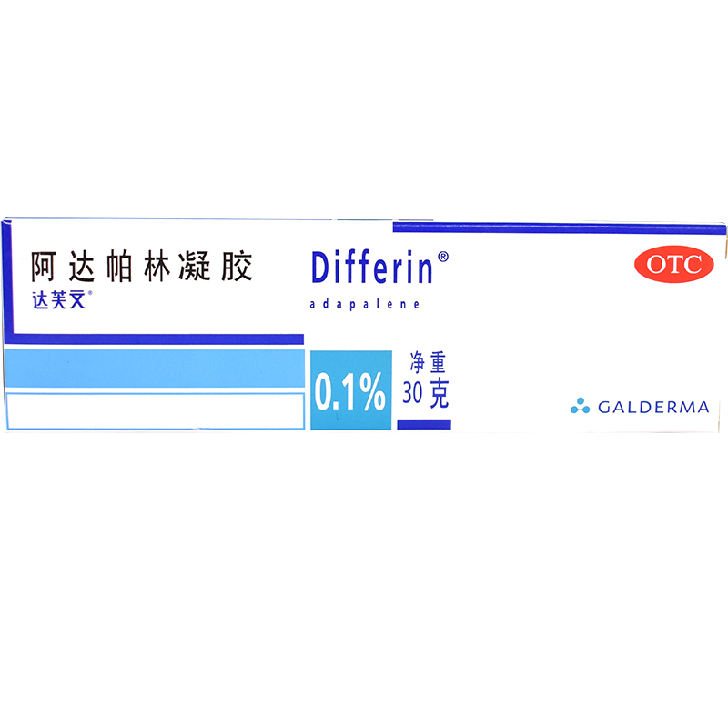Click the 30克 weight value

(x=426, y=394)
